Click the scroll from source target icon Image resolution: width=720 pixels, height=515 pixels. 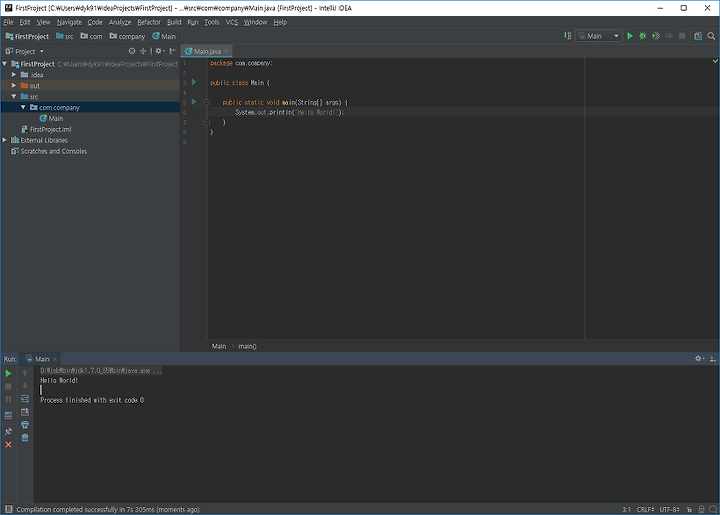tap(132, 51)
